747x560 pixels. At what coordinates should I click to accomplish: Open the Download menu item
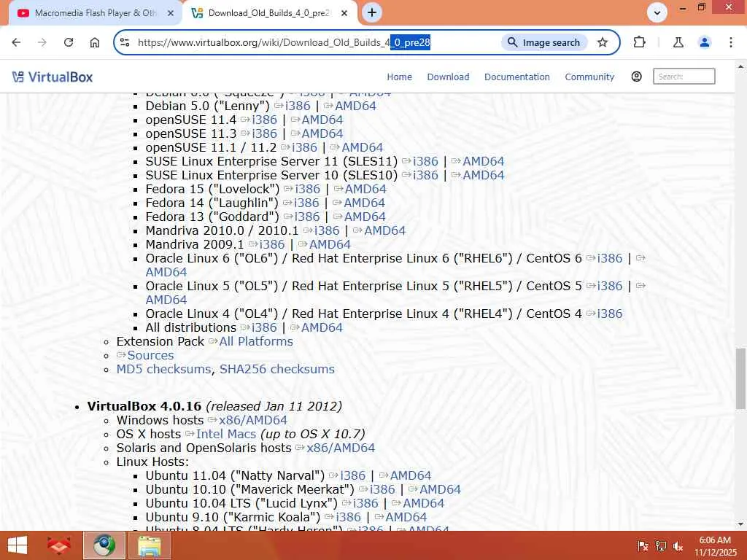point(448,77)
